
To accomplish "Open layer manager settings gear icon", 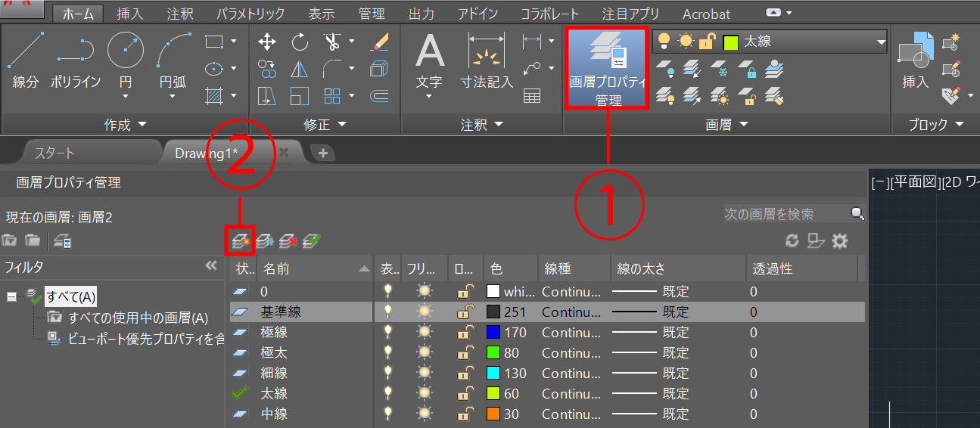I will 839,241.
